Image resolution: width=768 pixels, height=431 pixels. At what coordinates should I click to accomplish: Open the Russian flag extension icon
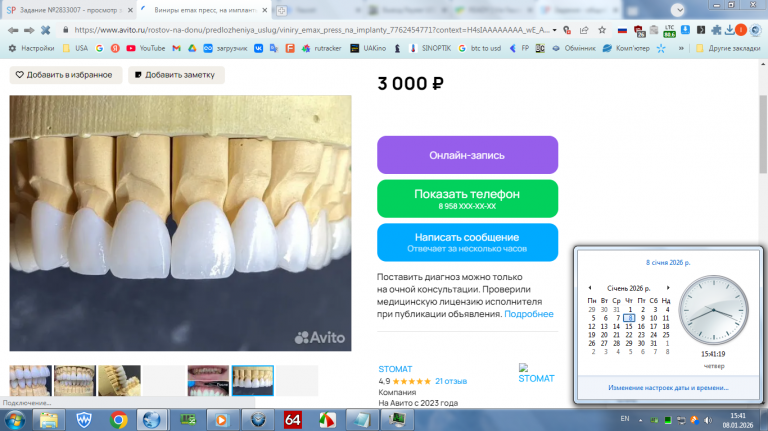[622, 30]
